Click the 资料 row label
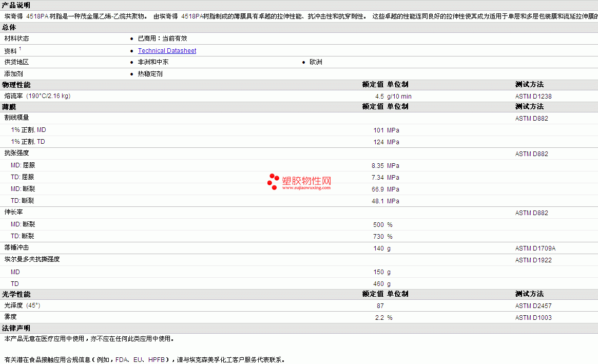Image resolution: width=598 pixels, height=364 pixels. tap(10, 51)
